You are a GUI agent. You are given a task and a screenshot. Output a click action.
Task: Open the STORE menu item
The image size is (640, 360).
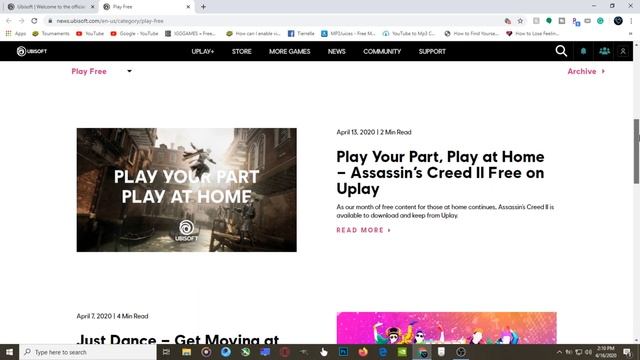click(242, 51)
